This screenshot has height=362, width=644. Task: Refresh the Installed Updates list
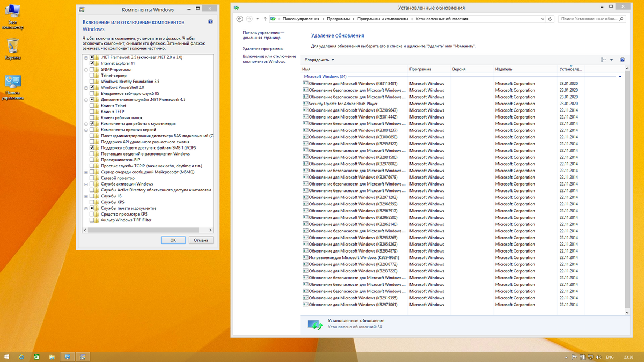tap(550, 19)
